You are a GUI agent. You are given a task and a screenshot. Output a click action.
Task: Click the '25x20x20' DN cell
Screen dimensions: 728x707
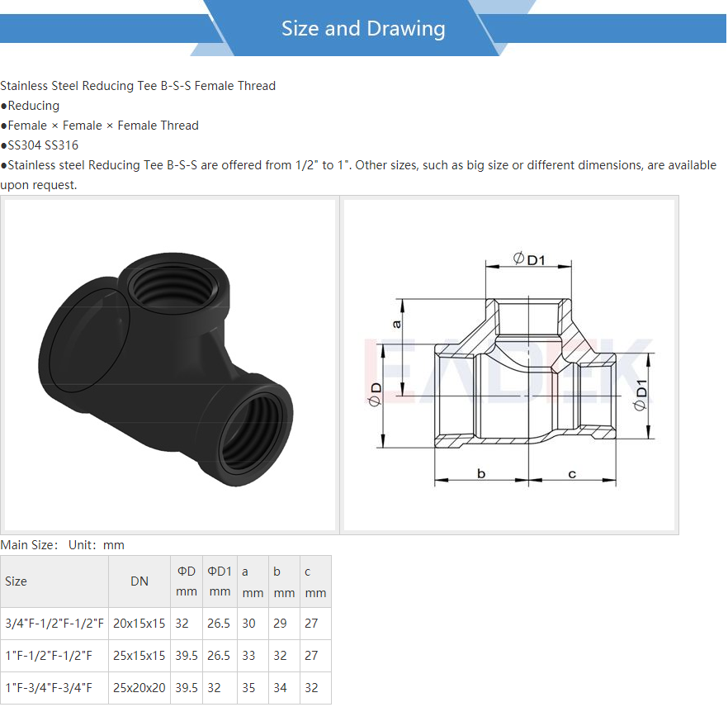tap(139, 687)
